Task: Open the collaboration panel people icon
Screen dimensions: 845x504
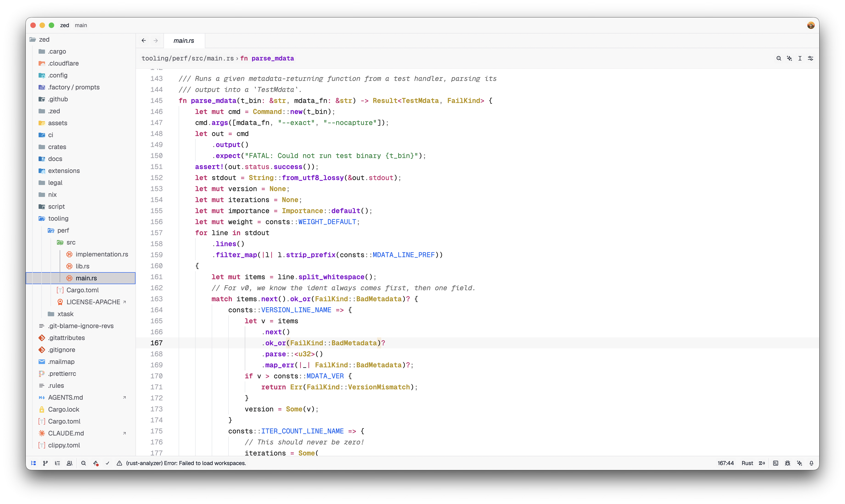Action: point(69,463)
